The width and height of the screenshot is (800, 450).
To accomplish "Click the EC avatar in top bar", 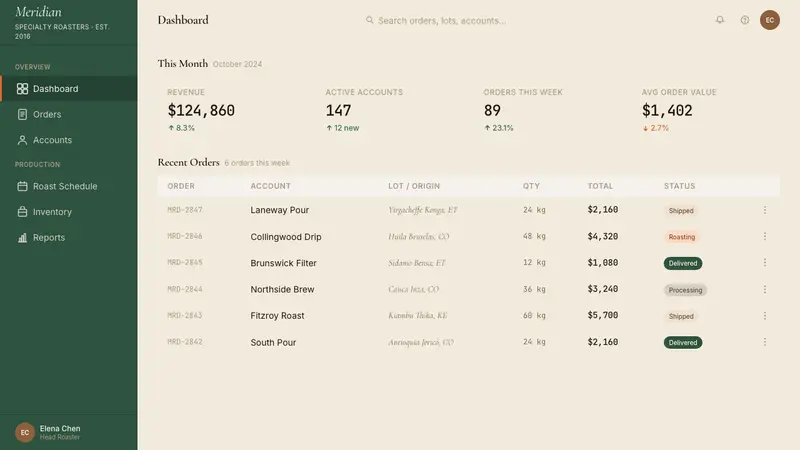I will pyautogui.click(x=769, y=20).
